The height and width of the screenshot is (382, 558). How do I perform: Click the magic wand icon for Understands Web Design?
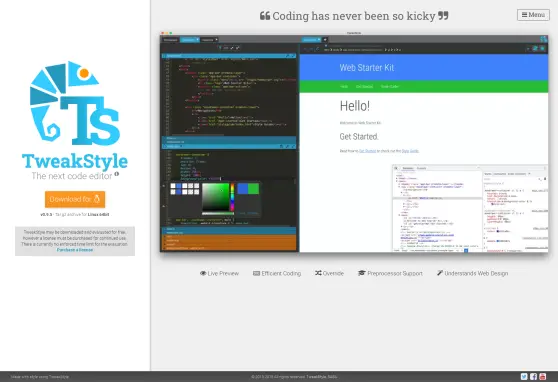[x=440, y=273]
